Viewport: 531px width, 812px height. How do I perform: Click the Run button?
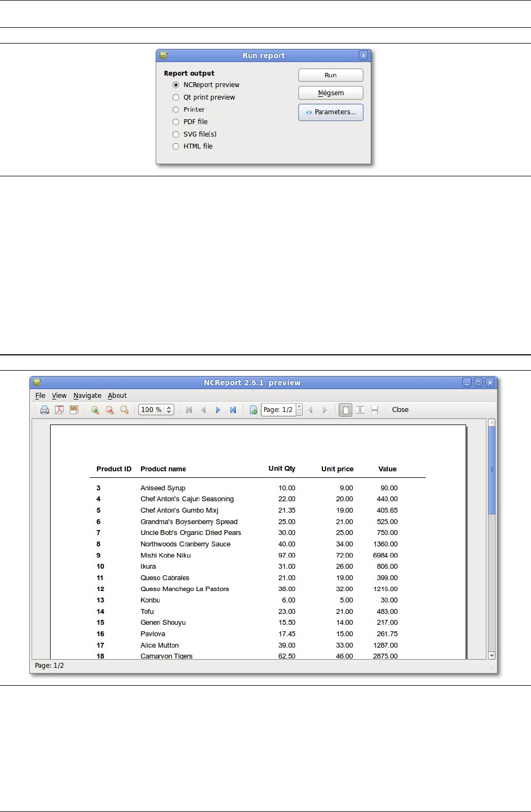tap(331, 75)
